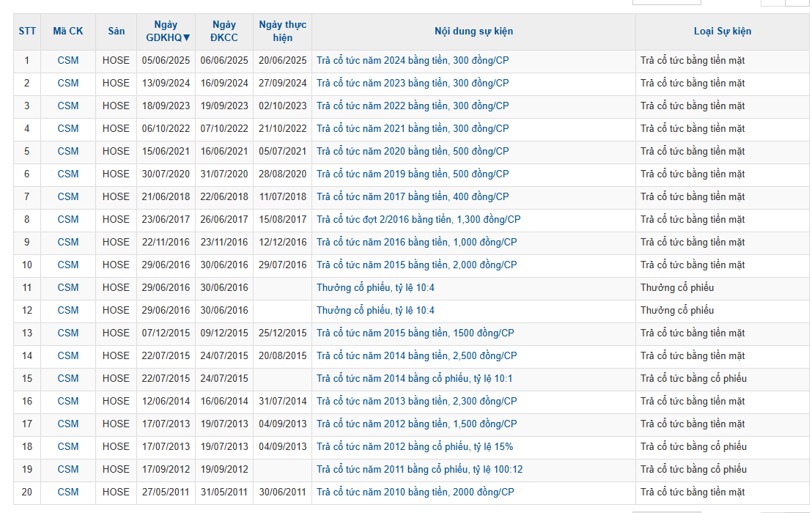Open 2016 cash dividend 1,000 đồng/CP event
This screenshot has width=812, height=513.
(x=417, y=243)
